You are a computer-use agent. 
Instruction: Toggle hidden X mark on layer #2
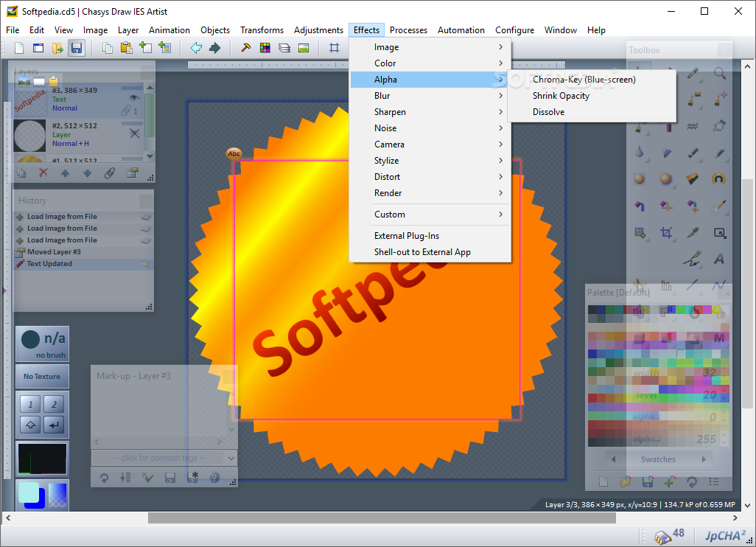point(135,133)
